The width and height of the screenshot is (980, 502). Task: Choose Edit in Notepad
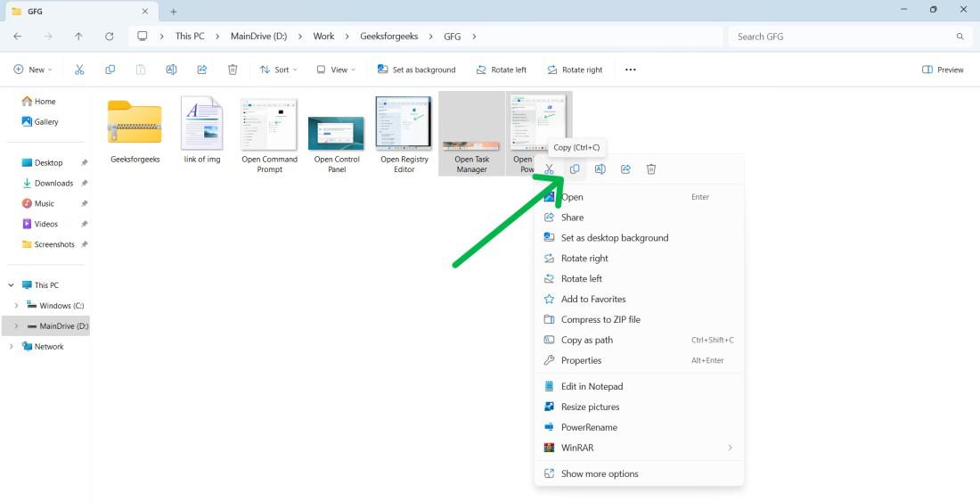(x=639, y=386)
